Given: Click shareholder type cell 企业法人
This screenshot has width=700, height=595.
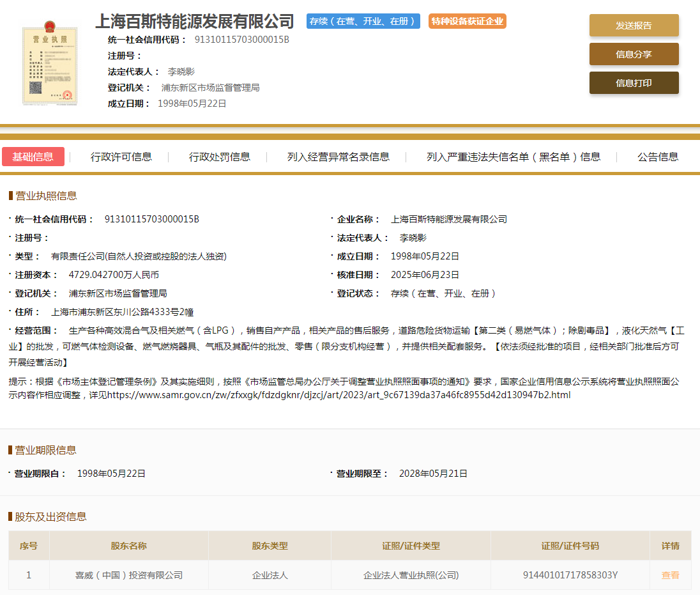Looking at the screenshot, I should [x=270, y=575].
